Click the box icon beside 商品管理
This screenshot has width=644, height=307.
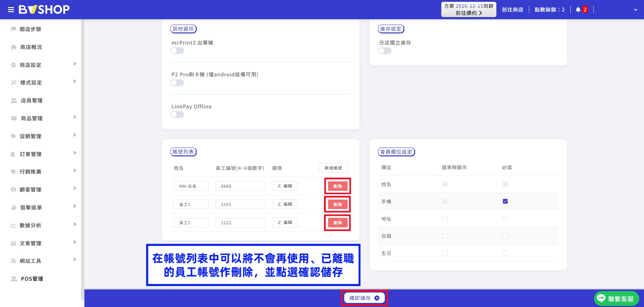click(x=14, y=118)
